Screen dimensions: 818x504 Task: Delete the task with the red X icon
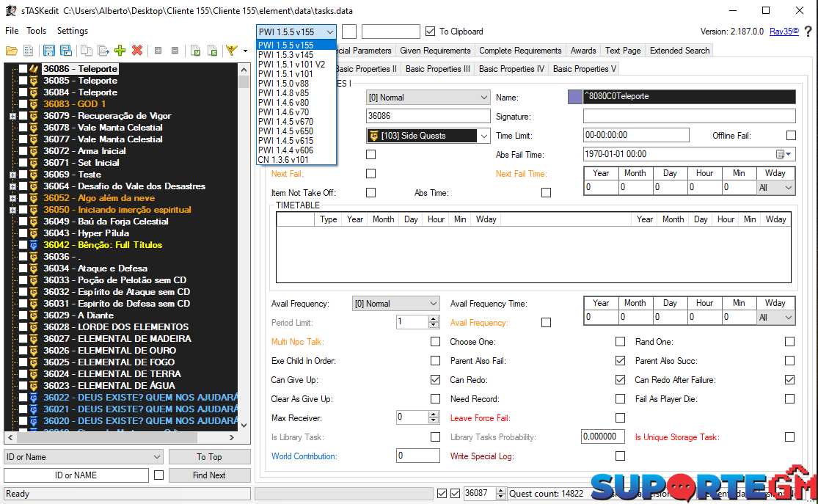(x=137, y=50)
